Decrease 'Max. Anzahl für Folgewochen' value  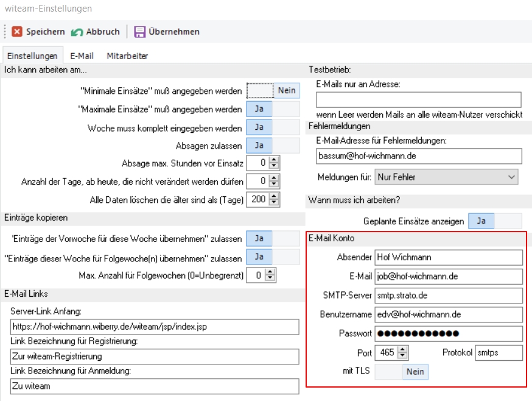click(274, 279)
